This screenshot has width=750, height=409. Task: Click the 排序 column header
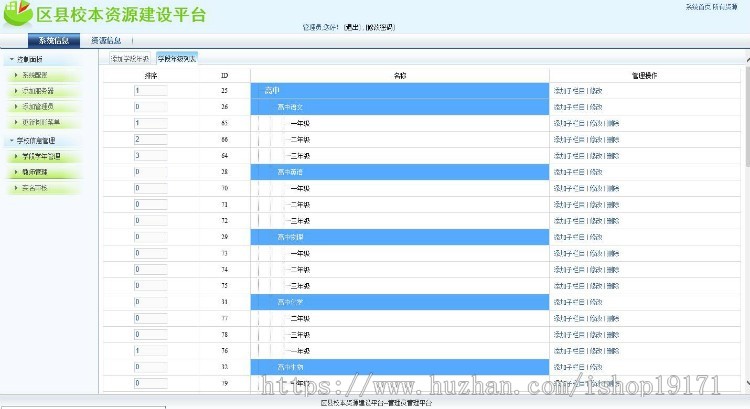(151, 76)
